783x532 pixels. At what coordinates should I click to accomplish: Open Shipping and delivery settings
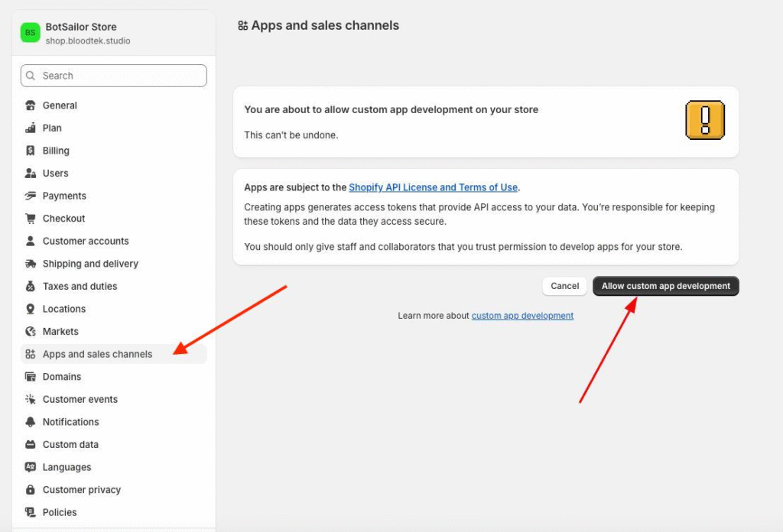pyautogui.click(x=113, y=264)
